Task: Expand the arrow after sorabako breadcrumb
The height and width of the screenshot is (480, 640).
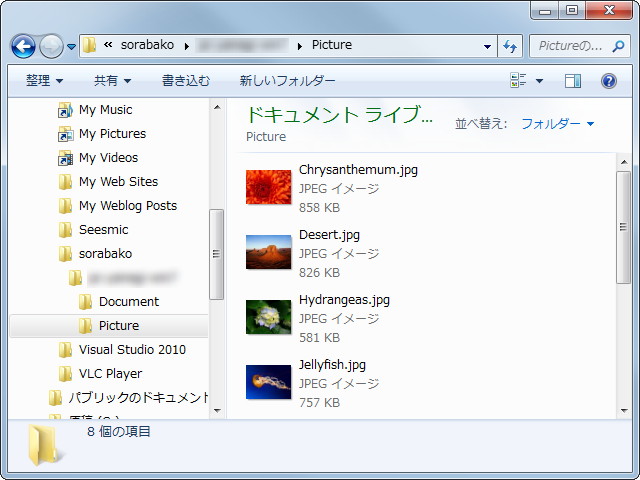Action: pyautogui.click(x=187, y=46)
